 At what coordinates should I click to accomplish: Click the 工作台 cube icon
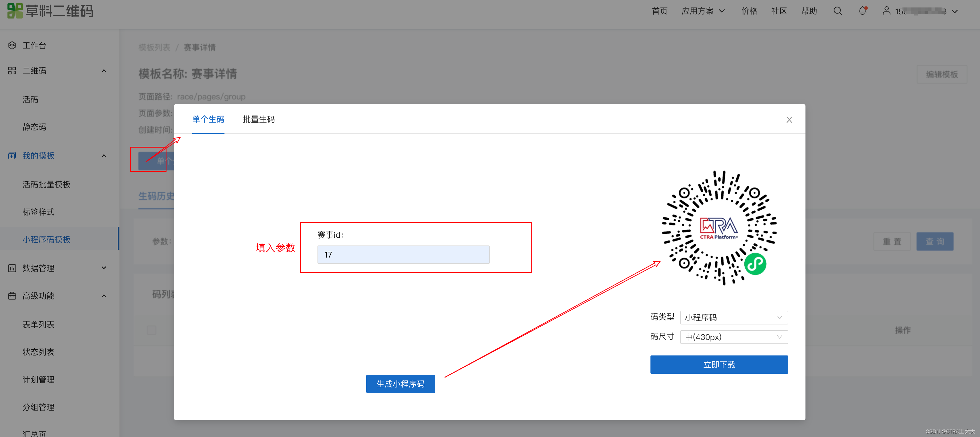(12, 45)
